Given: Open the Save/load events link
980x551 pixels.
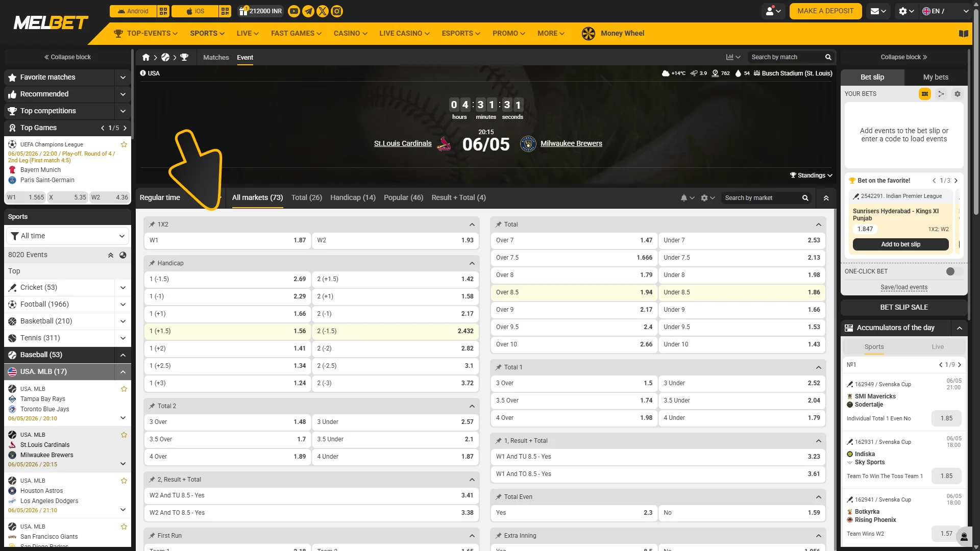Looking at the screenshot, I should [904, 288].
